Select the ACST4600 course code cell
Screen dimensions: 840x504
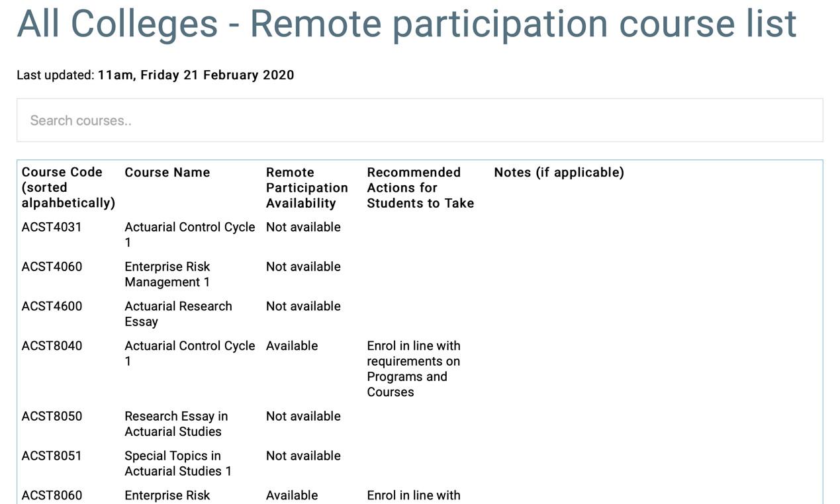pyautogui.click(x=52, y=306)
